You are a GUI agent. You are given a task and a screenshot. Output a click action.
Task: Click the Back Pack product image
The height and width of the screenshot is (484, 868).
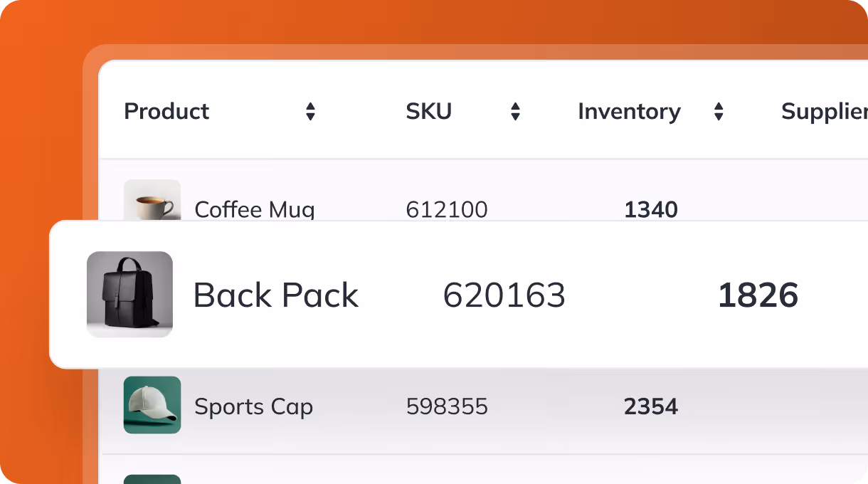point(129,295)
